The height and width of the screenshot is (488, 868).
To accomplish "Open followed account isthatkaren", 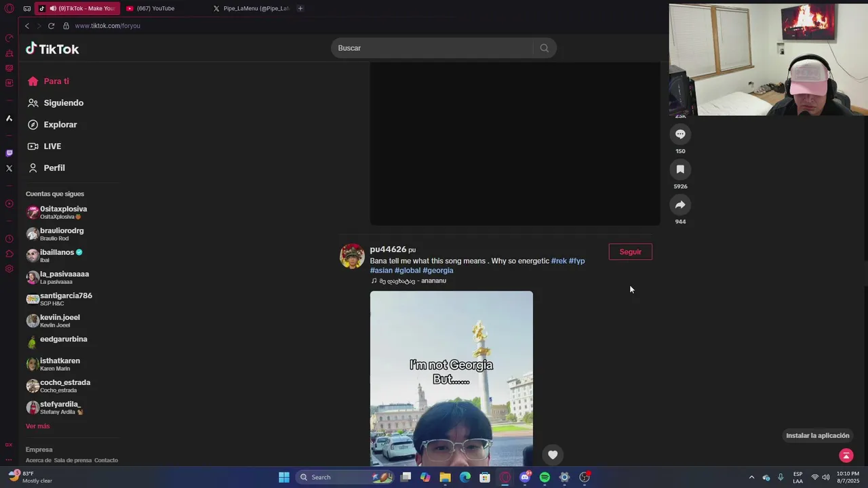I will tap(54, 364).
